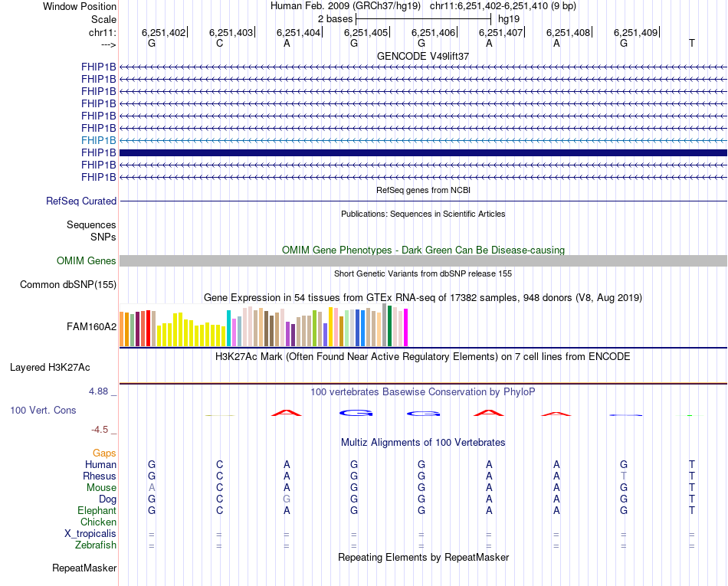728x586 pixels.
Task: Click the Rhesus species label
Action: click(x=100, y=476)
